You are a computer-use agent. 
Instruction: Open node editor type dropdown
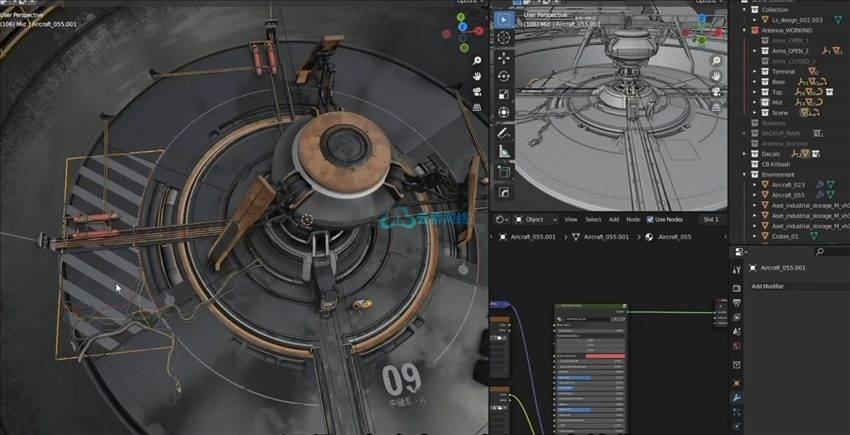tap(502, 220)
